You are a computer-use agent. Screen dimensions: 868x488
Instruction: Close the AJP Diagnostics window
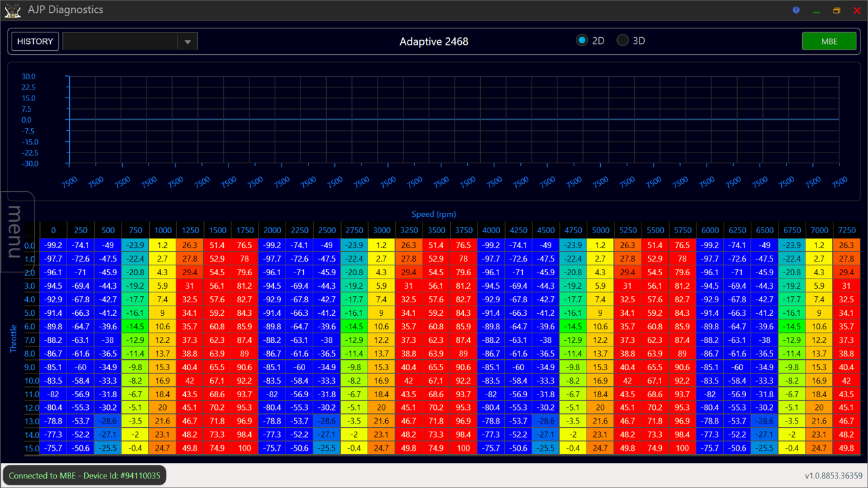[x=857, y=10]
